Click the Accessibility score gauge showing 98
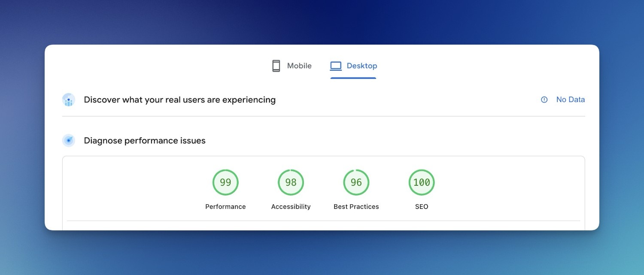Viewport: 644px width, 275px height. click(x=291, y=182)
